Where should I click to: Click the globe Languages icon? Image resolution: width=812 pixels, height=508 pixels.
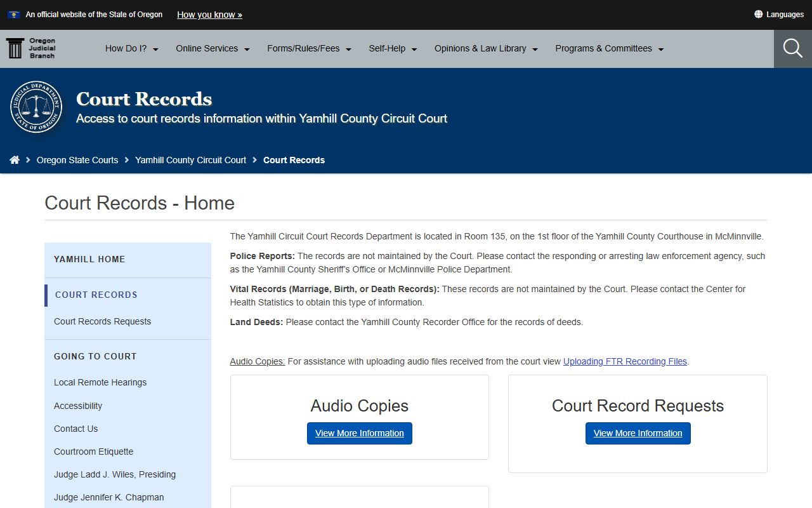(758, 14)
